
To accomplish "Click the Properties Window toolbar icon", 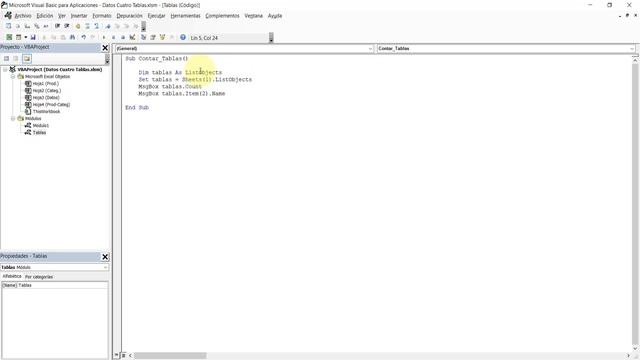I will (x=153, y=37).
